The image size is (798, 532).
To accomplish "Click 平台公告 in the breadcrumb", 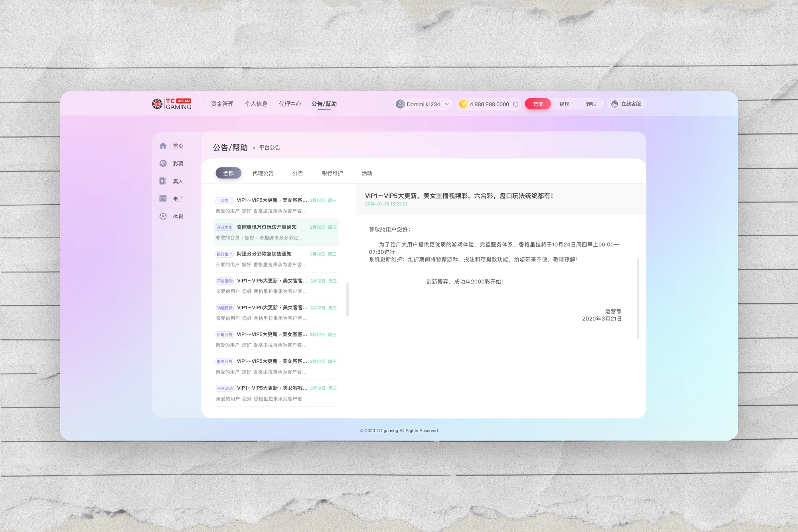I will tap(270, 147).
